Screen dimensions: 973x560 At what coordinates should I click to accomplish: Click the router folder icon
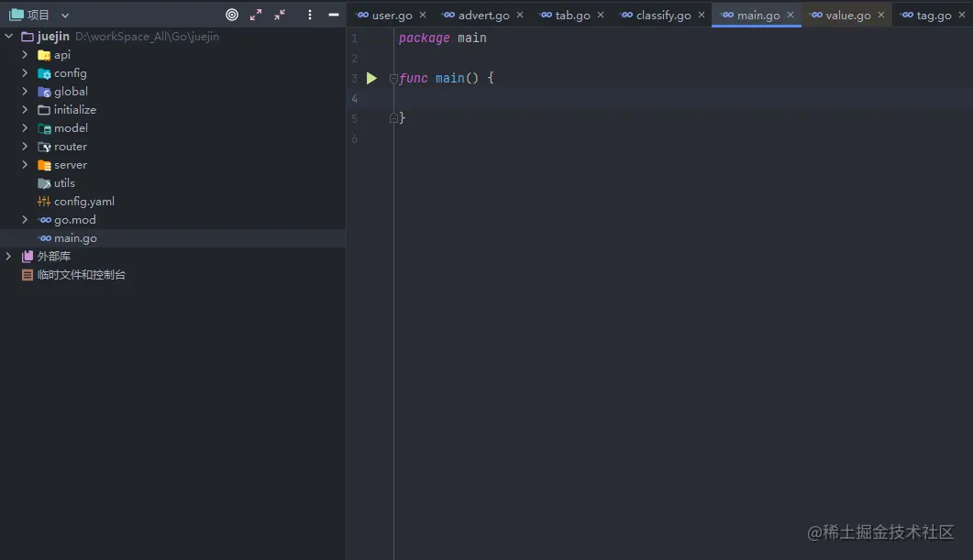(44, 147)
